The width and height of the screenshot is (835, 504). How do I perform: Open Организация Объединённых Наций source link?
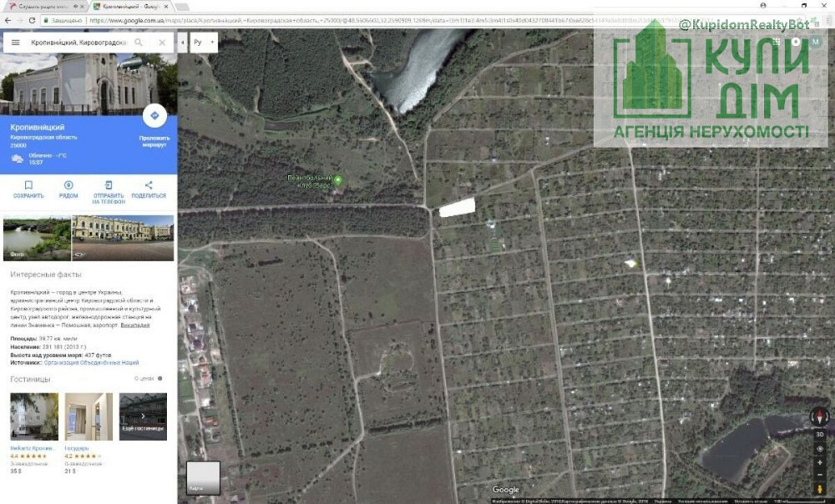(92, 363)
